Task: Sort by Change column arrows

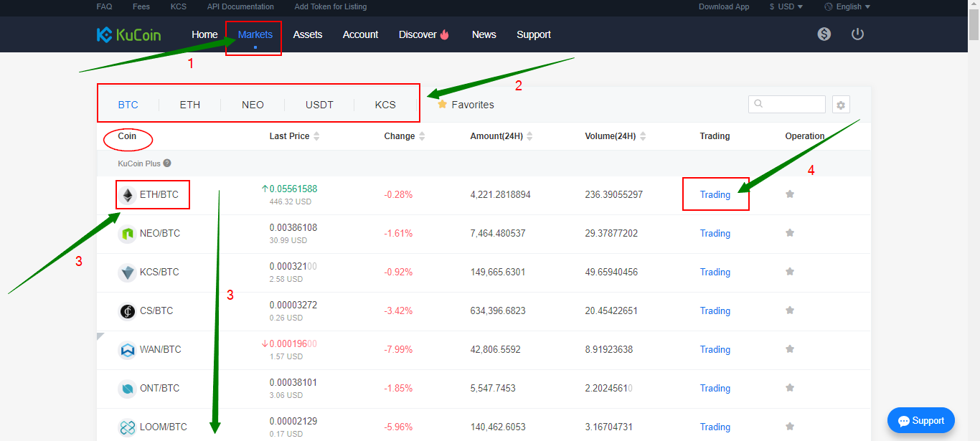Action: (422, 136)
